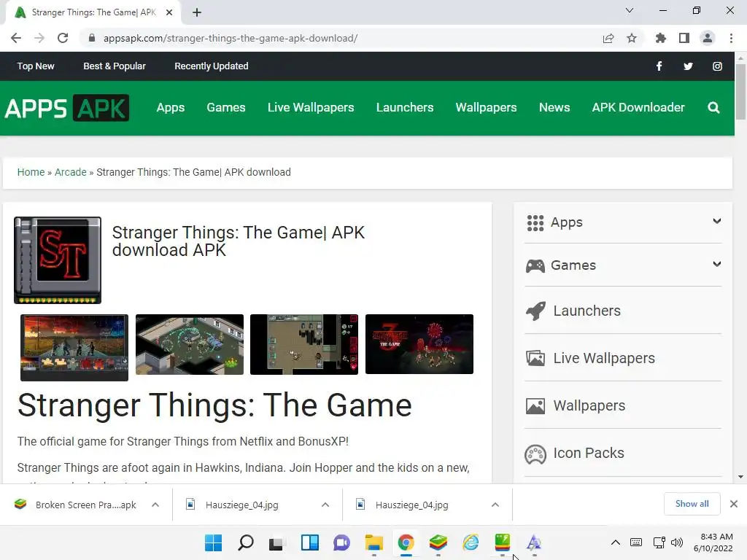The width and height of the screenshot is (747, 560).
Task: Close the Stranger Things browser tab
Action: click(x=169, y=12)
